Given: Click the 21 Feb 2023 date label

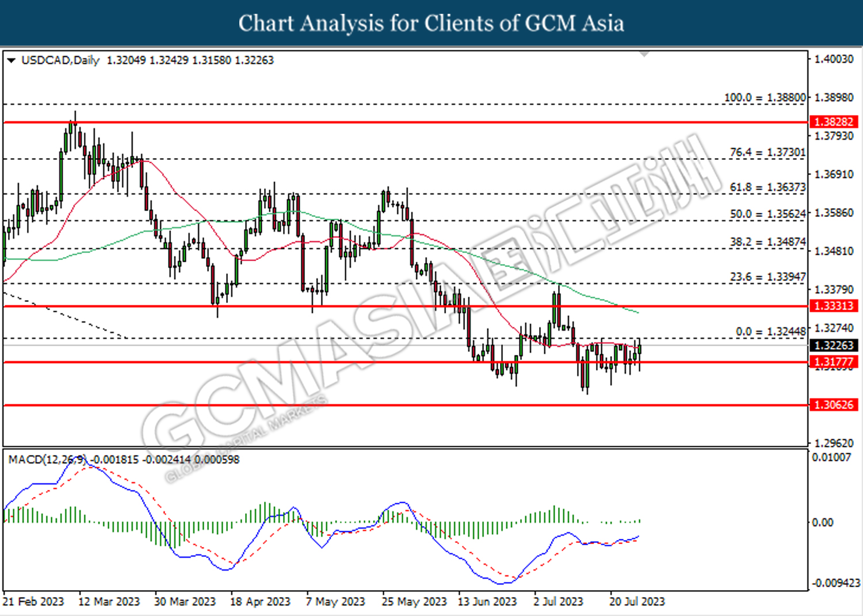Looking at the screenshot, I should tap(33, 602).
